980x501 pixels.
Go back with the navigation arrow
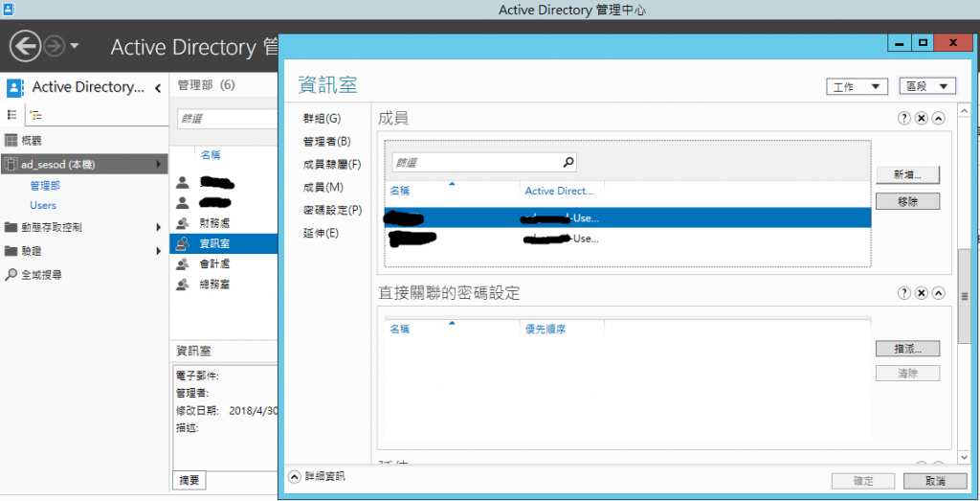26,46
